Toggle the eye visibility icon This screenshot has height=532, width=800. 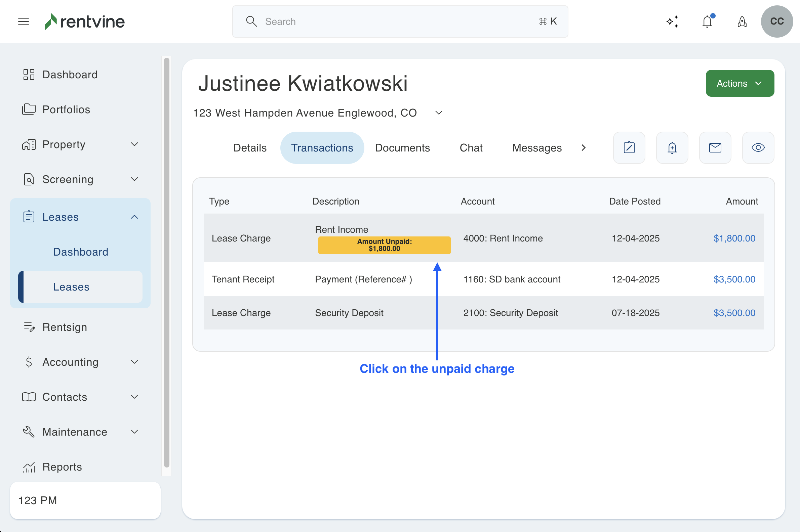(x=758, y=147)
